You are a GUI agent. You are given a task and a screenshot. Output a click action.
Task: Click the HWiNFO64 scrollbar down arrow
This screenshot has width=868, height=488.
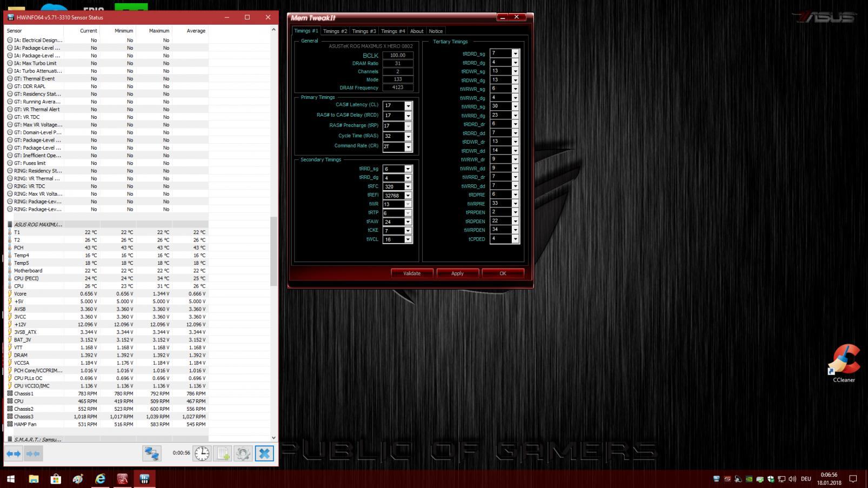click(x=273, y=438)
